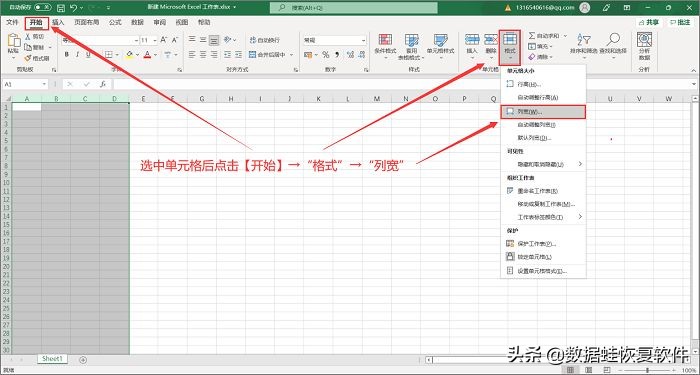The image size is (700, 375).
Task: Choose Column Width (列宽) menu item
Action: pos(543,112)
